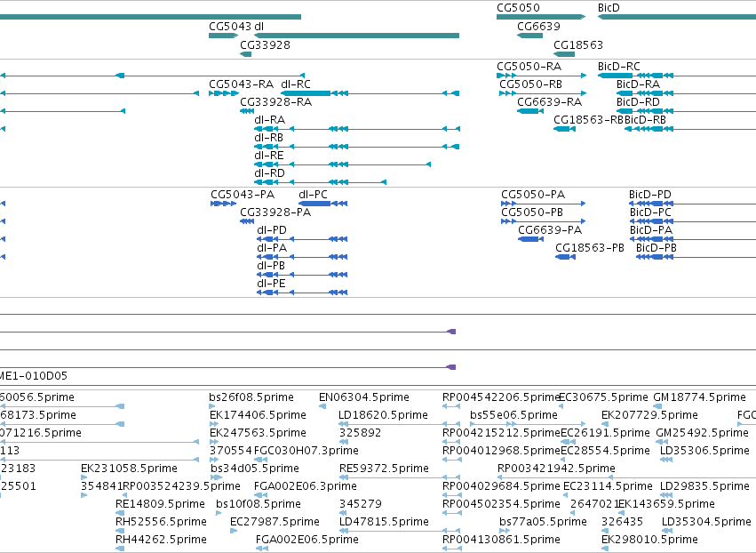Screen dimensions: 756x553
Task: Select the RP004542206.5prime EST label
Action: click(500, 397)
